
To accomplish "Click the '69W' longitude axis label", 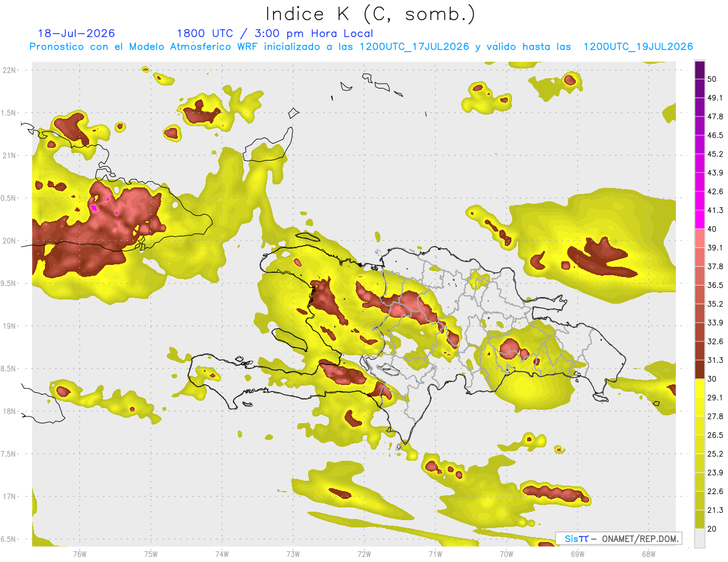I will point(578,554).
